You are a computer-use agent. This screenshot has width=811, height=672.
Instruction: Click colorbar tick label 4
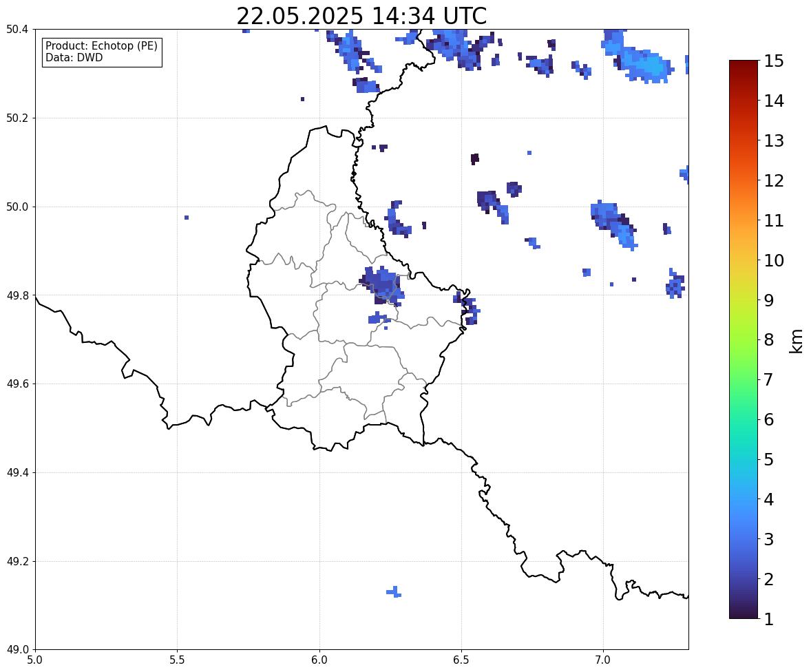click(769, 499)
